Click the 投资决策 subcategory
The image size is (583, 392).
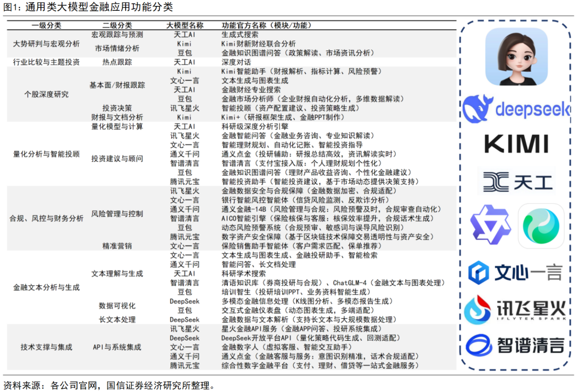tap(117, 108)
